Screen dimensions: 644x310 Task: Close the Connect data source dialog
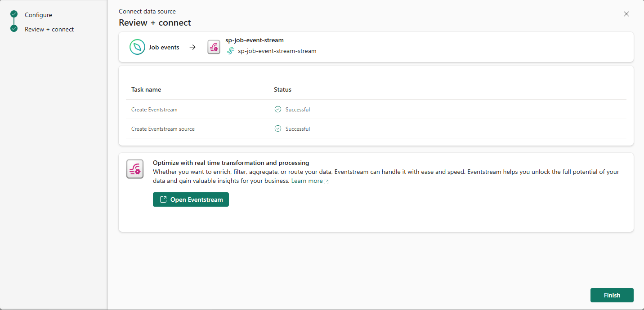(x=626, y=14)
